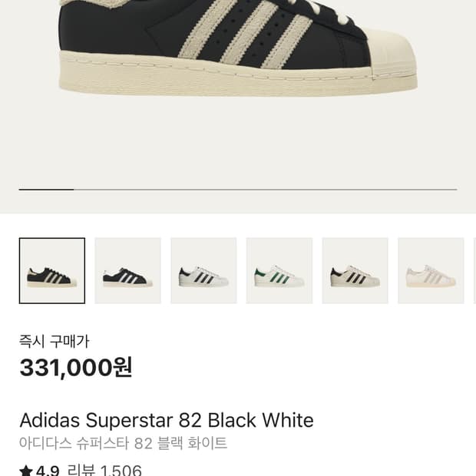The height and width of the screenshot is (476, 476).
Task: Open the 리뷰 1,506 reviews link
Action: point(104,471)
